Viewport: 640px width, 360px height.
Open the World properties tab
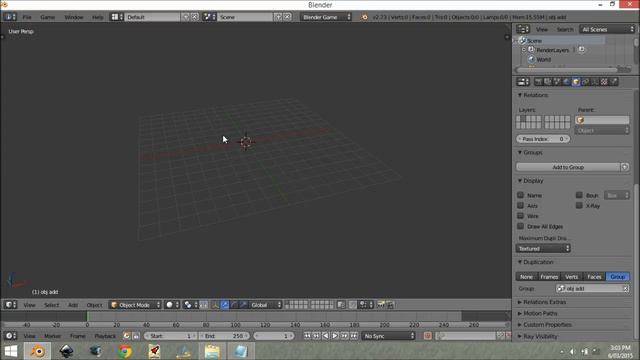click(567, 82)
